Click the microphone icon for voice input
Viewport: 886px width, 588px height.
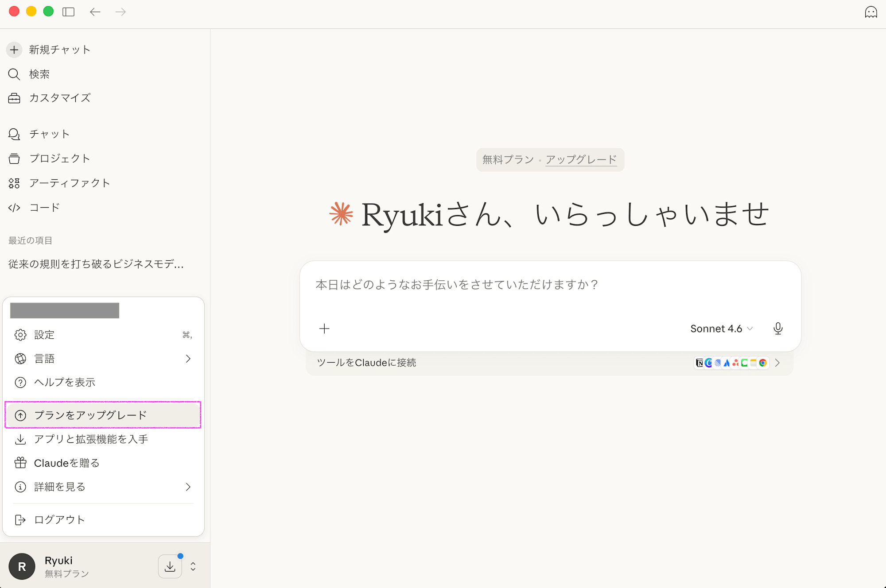(x=778, y=329)
